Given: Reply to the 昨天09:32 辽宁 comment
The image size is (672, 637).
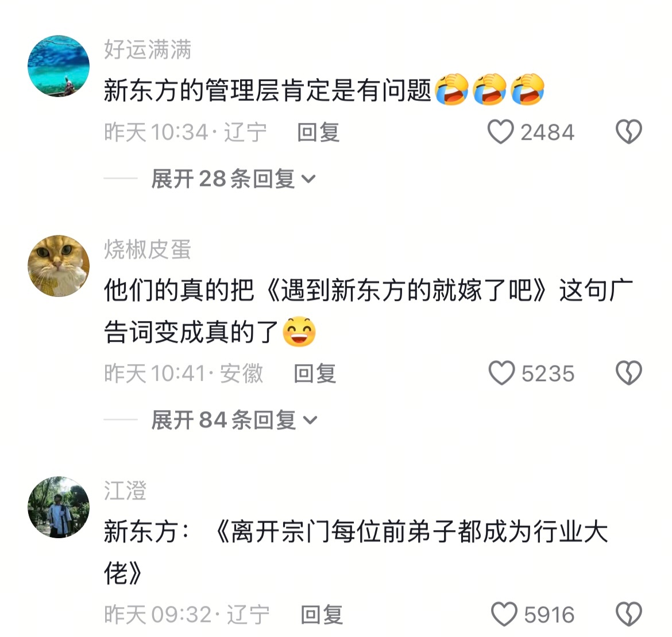Looking at the screenshot, I should (x=322, y=615).
